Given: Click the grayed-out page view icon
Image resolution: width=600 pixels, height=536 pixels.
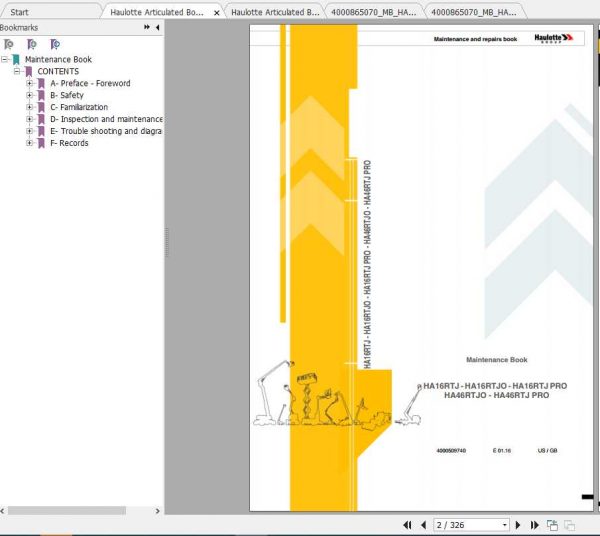Looking at the screenshot, I should [x=569, y=525].
